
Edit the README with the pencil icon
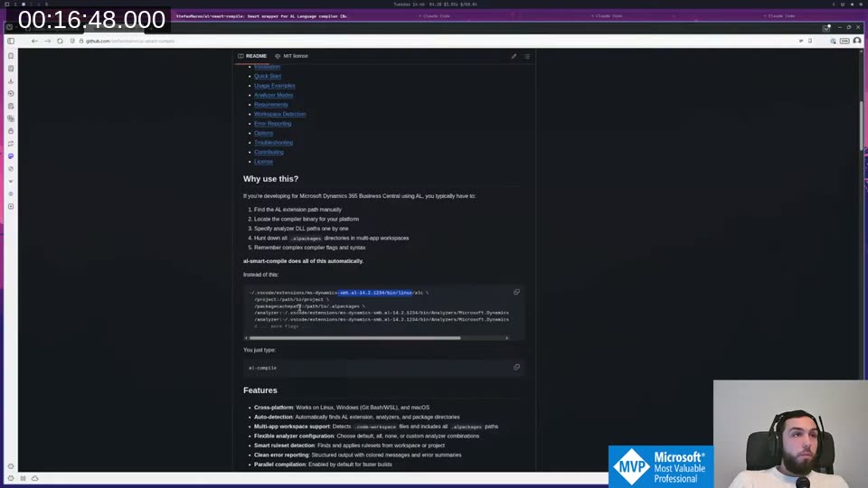coord(514,56)
